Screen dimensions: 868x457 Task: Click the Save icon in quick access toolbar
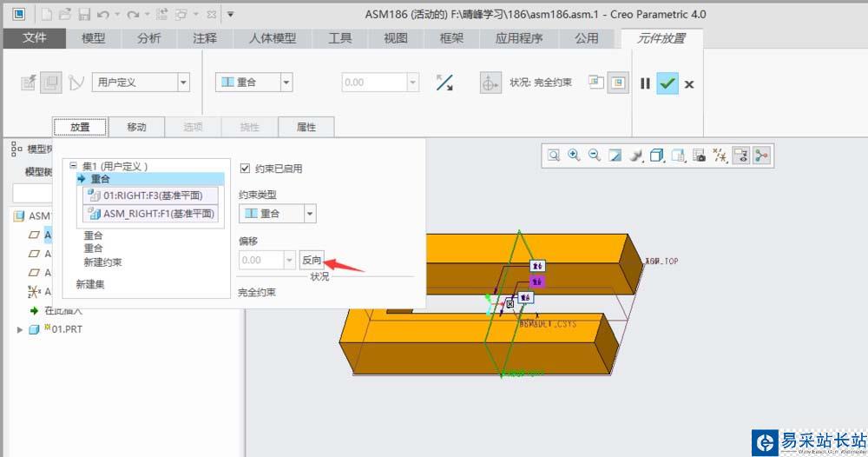(83, 15)
